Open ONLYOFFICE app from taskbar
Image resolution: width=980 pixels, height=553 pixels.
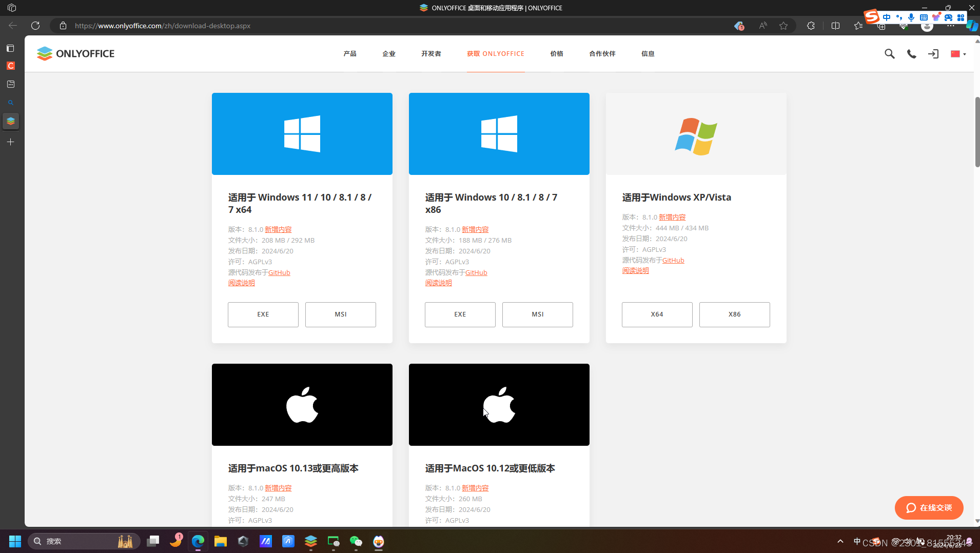point(311,541)
